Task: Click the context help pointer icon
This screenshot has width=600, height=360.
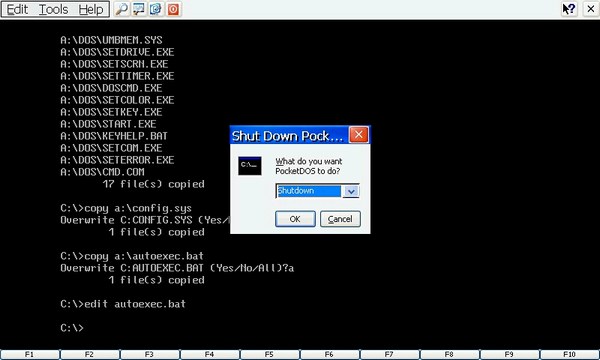Action: 569,9
